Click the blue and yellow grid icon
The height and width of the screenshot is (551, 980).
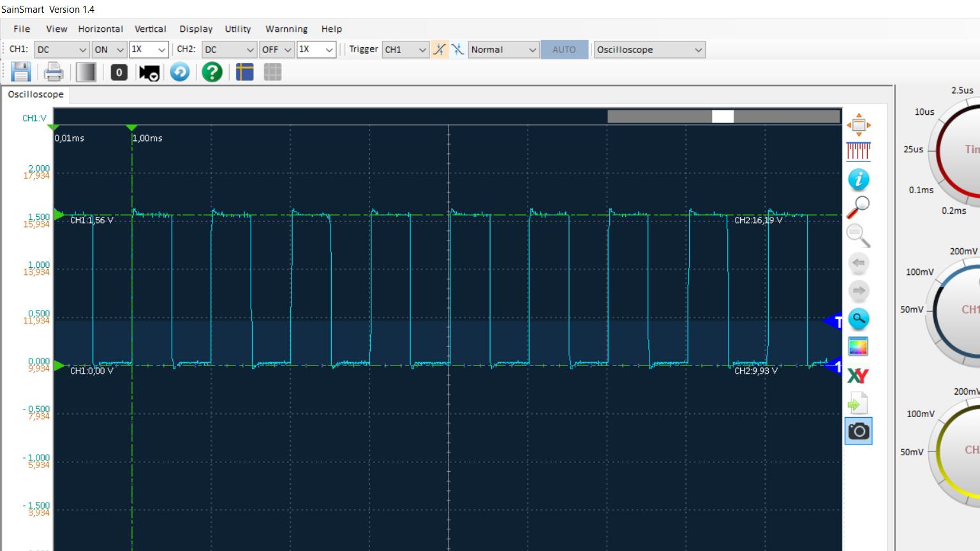[244, 72]
